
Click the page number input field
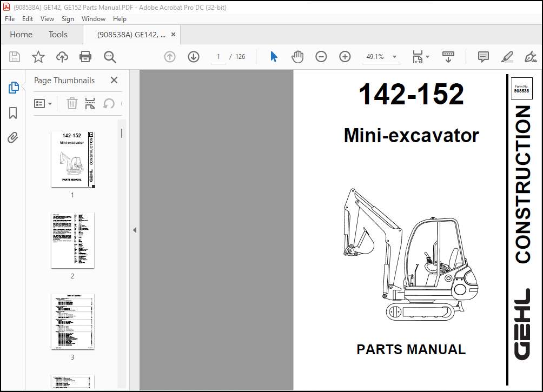point(218,57)
